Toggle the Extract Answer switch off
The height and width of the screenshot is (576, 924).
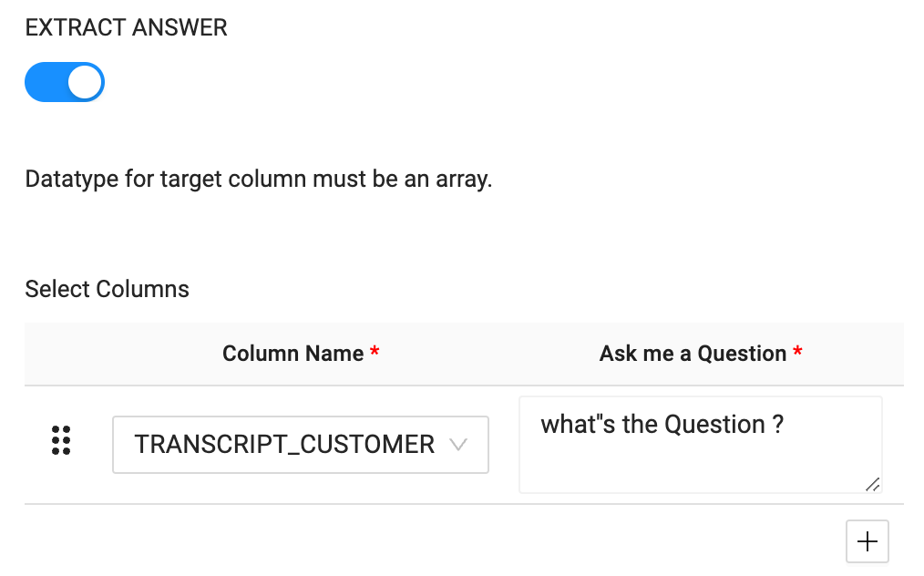coord(65,82)
